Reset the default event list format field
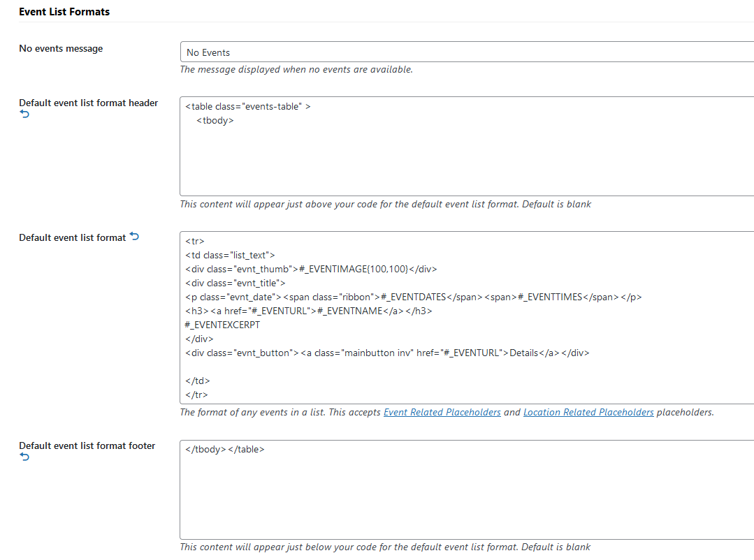The image size is (754, 560). click(x=135, y=237)
